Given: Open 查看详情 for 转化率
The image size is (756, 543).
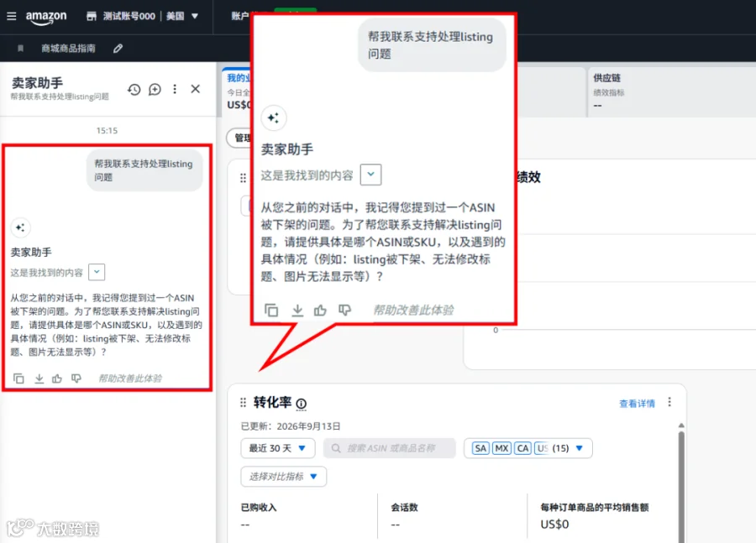Looking at the screenshot, I should tap(637, 404).
